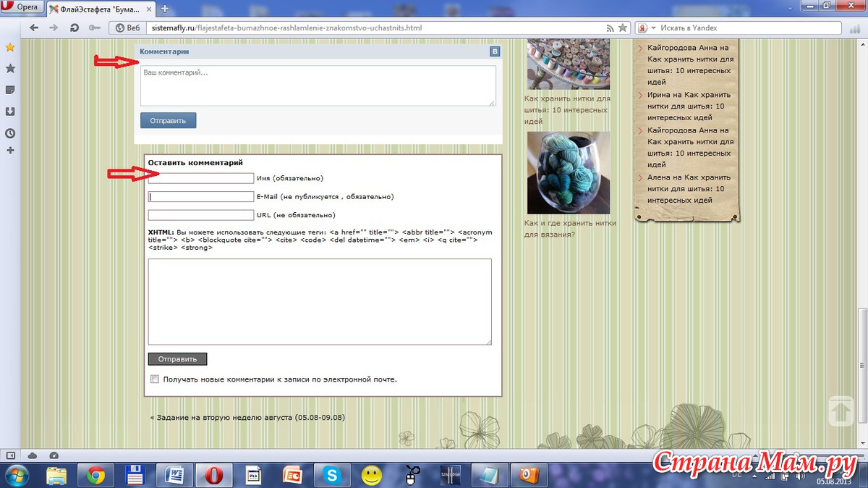Open the previous post link about August tasks
Viewport: 868px width, 488px height.
[x=247, y=418]
